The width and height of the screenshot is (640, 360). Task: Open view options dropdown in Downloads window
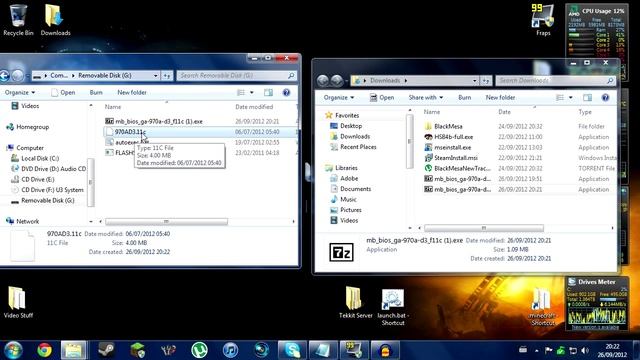pos(571,98)
